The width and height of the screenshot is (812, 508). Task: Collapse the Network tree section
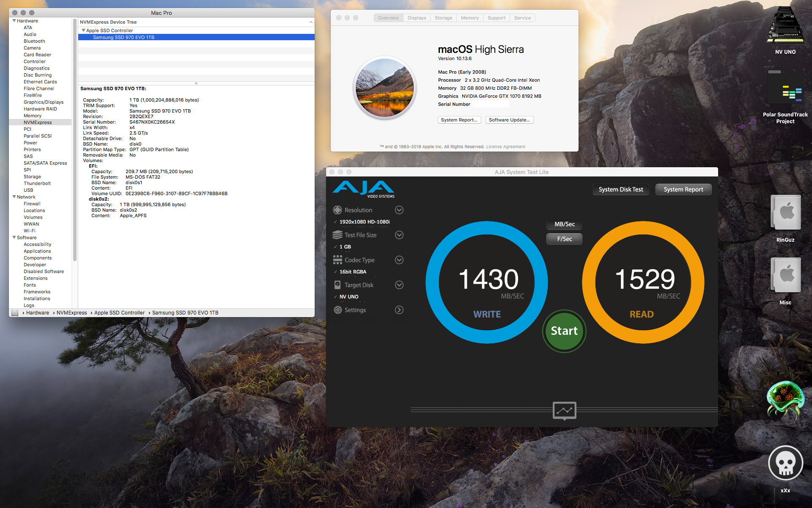pos(14,197)
